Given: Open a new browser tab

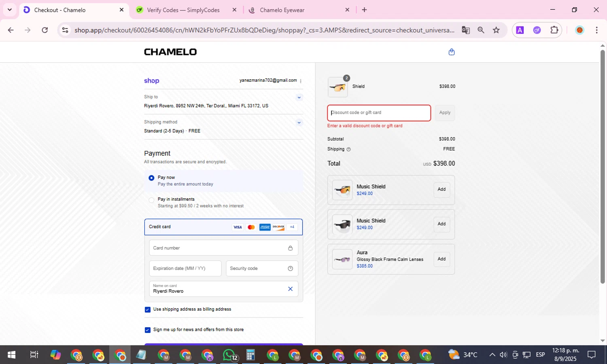Looking at the screenshot, I should click(x=364, y=10).
